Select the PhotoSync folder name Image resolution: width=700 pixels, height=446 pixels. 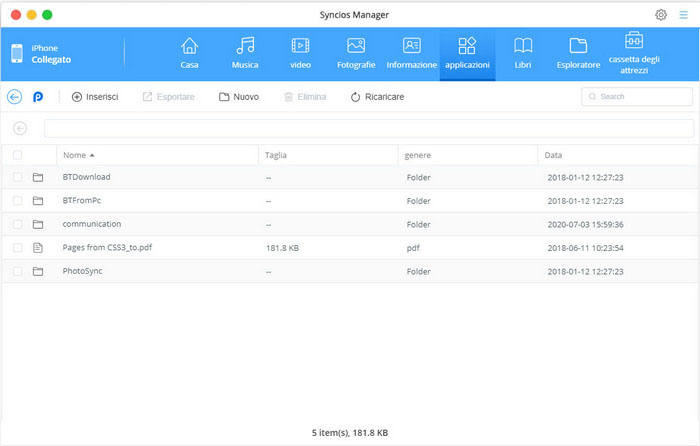[83, 271]
